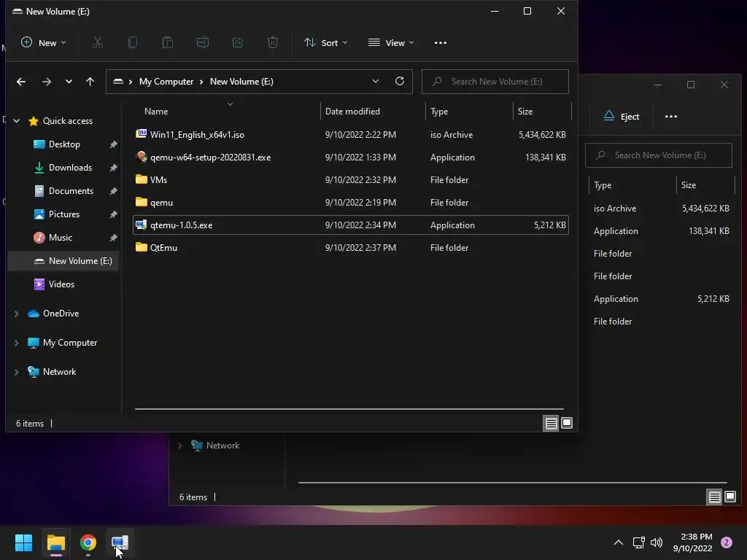Open the Sort dropdown menu
The width and height of the screenshot is (747, 560).
pyautogui.click(x=326, y=43)
